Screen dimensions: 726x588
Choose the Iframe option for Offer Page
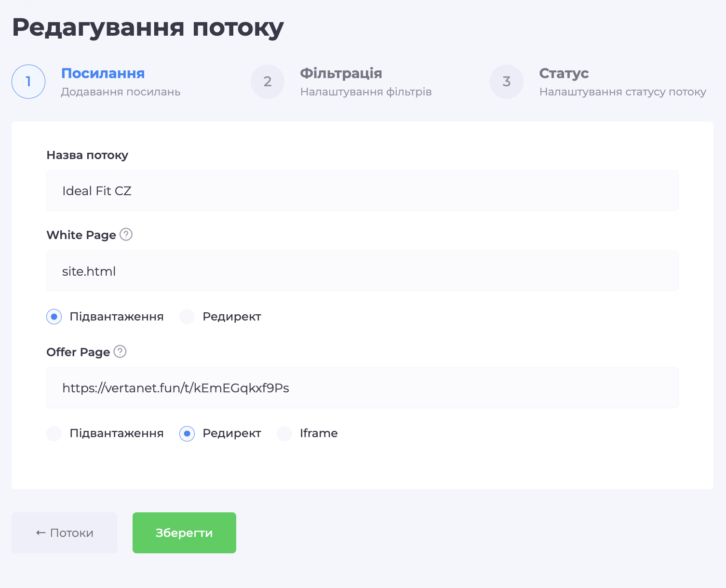pos(284,433)
